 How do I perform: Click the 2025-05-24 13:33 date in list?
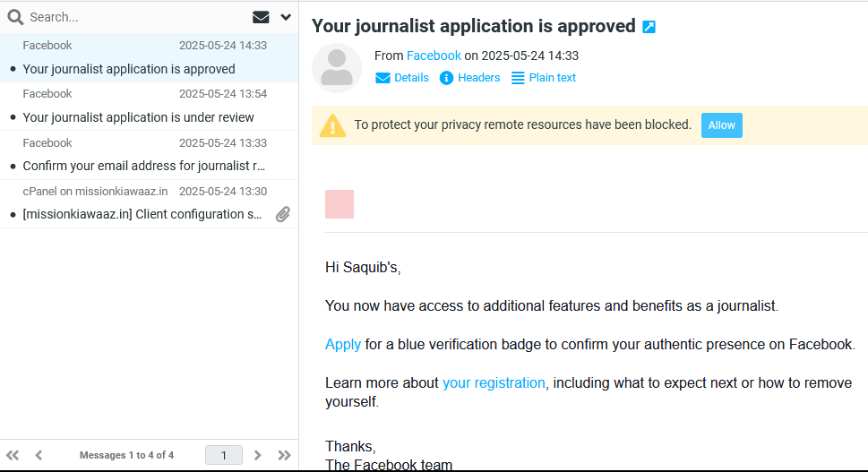[223, 142]
